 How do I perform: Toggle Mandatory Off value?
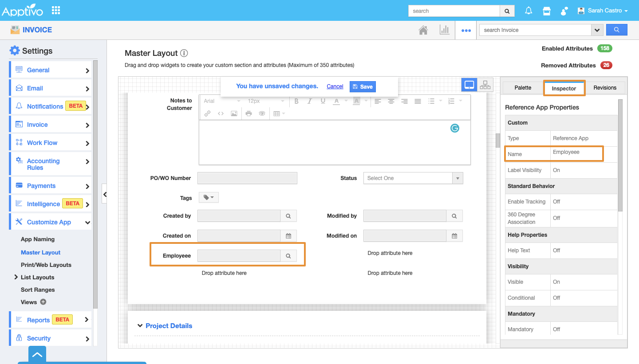click(556, 329)
